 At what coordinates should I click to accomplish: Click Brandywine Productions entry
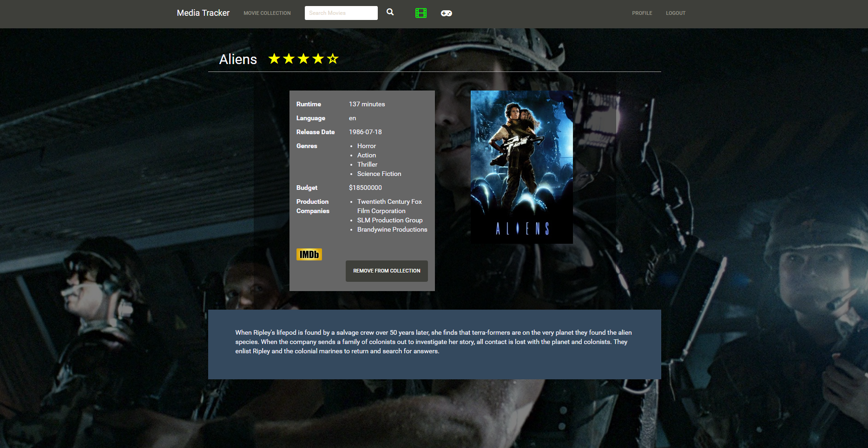coord(392,229)
